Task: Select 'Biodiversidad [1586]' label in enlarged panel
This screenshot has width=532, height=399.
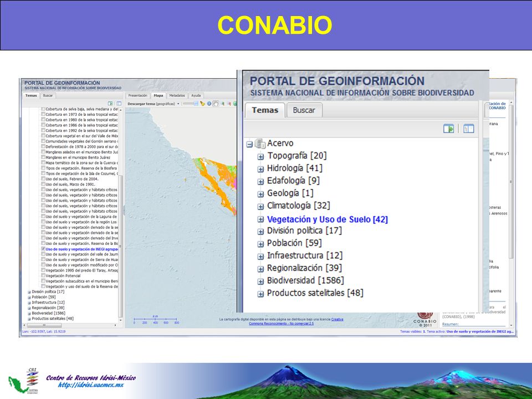Action: (x=305, y=280)
